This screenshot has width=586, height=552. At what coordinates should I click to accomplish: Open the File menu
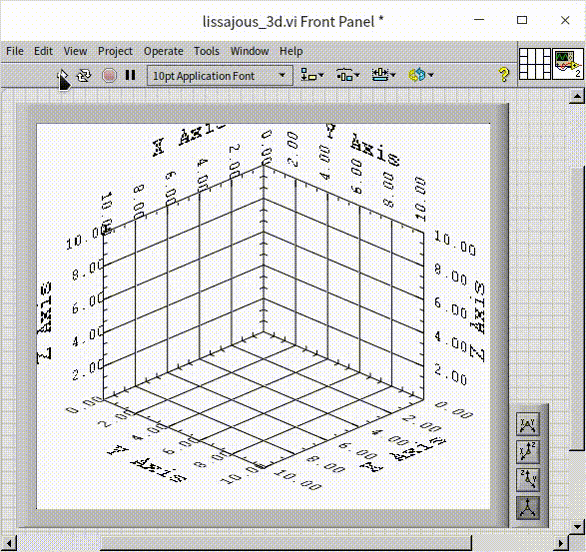(15, 51)
